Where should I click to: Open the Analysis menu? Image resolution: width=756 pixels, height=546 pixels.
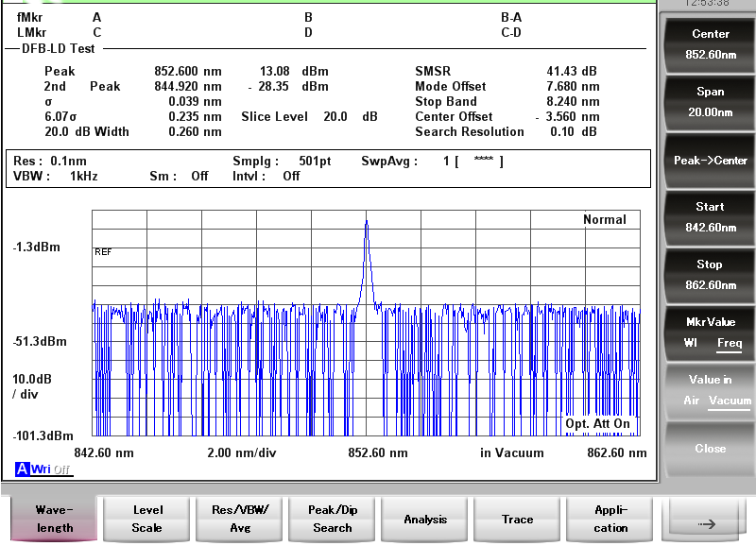click(425, 519)
